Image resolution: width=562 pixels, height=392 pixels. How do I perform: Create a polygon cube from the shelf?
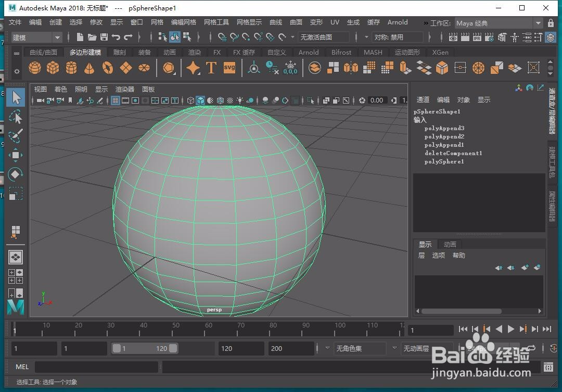53,68
